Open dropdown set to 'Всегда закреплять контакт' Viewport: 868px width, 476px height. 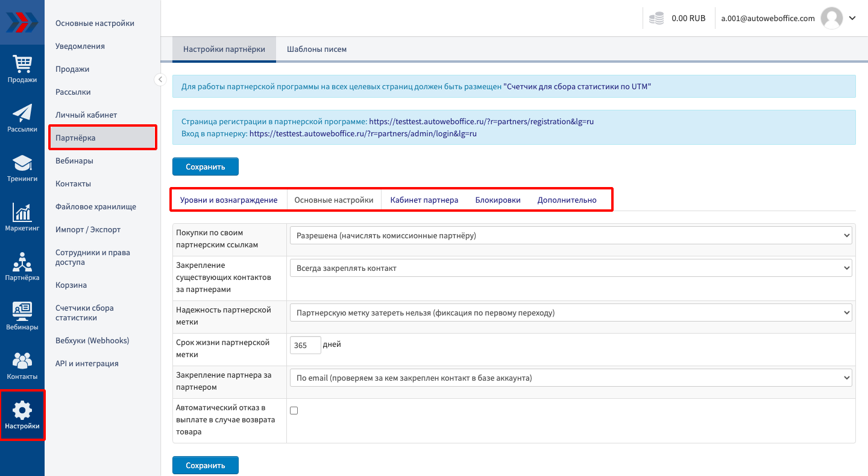[x=570, y=268]
